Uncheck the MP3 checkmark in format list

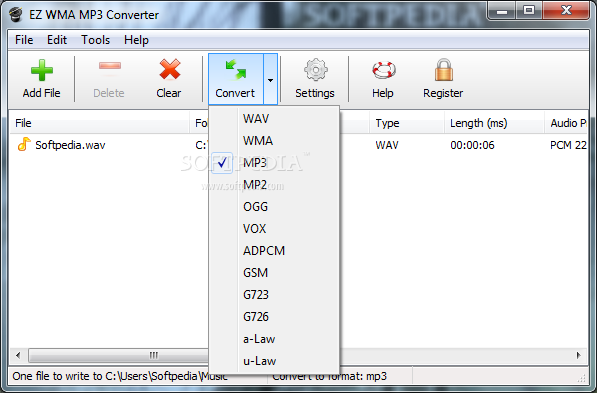(222, 163)
